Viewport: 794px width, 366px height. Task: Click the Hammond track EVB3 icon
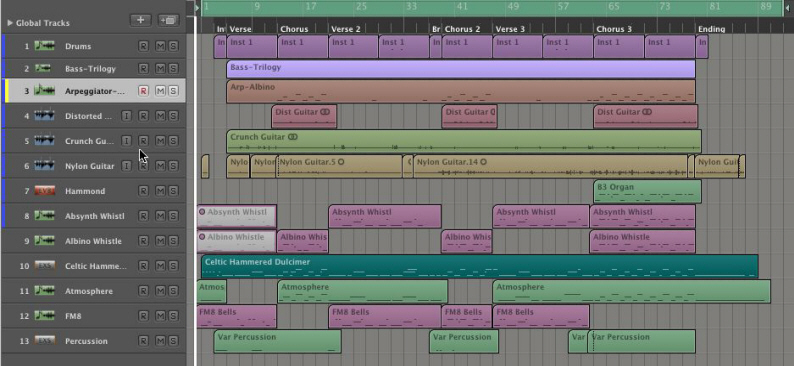tap(45, 191)
